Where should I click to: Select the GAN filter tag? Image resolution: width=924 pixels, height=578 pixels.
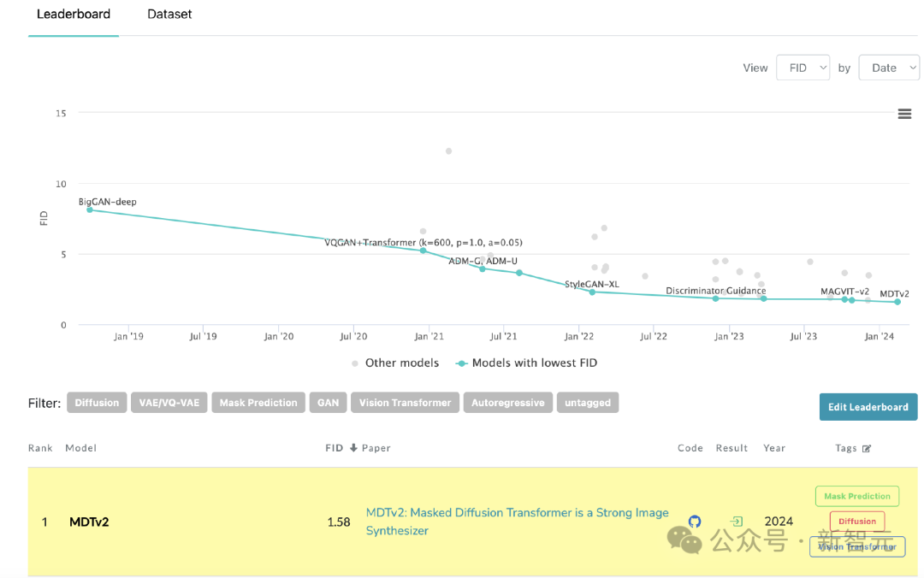coord(329,403)
